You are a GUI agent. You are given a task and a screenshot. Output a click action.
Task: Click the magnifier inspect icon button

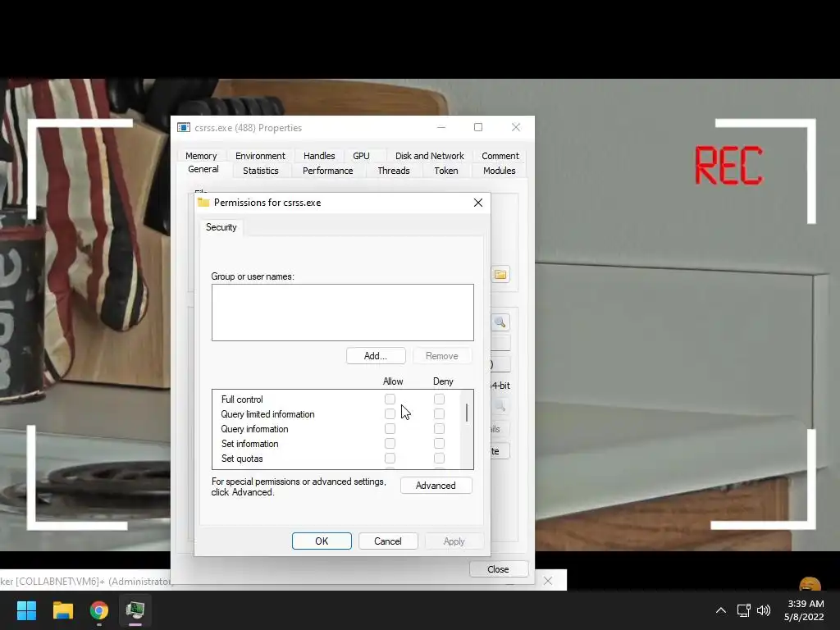(x=500, y=322)
